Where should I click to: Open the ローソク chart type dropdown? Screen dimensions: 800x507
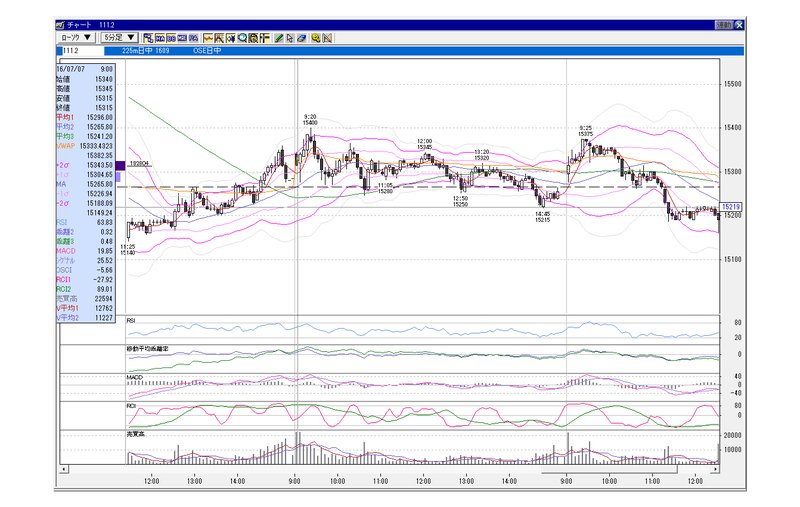click(76, 38)
